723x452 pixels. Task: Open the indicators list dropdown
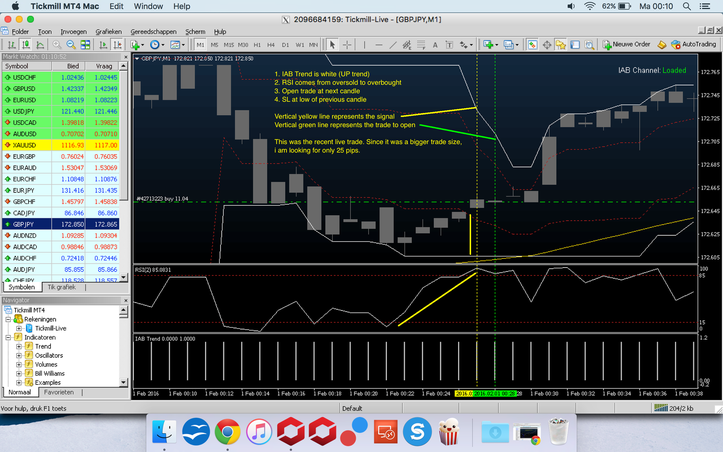pyautogui.click(x=137, y=45)
